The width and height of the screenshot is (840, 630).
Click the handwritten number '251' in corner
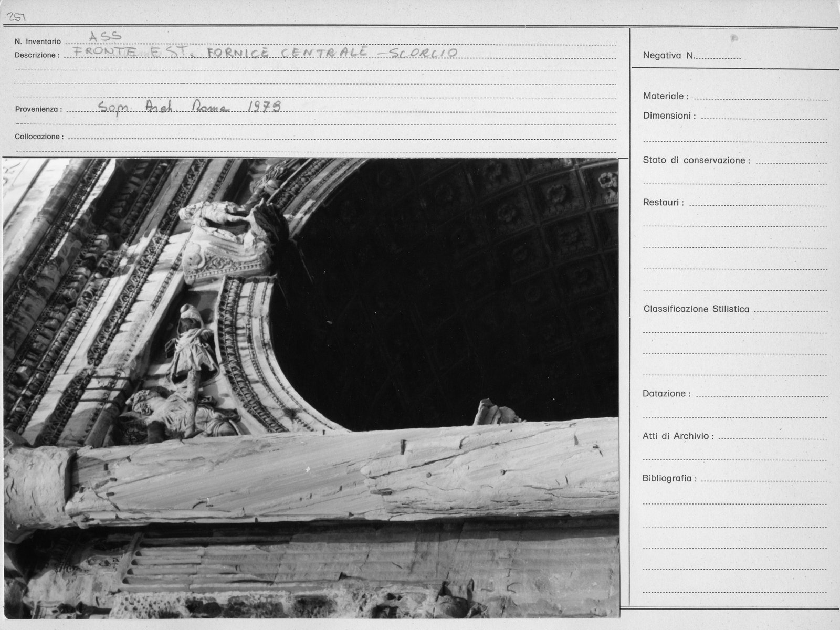[x=16, y=17]
